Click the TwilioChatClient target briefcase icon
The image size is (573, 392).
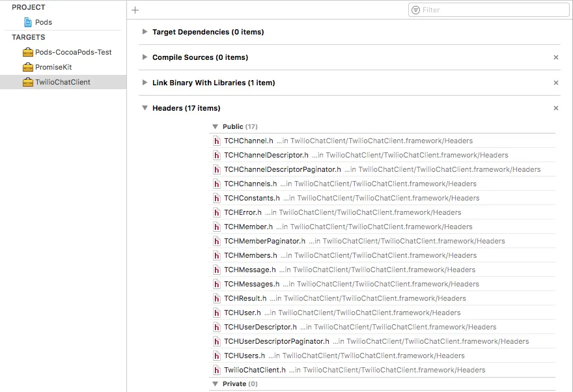coord(28,82)
